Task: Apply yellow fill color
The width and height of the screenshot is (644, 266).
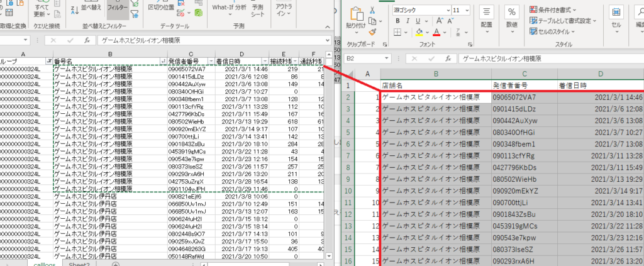Action: pyautogui.click(x=419, y=32)
